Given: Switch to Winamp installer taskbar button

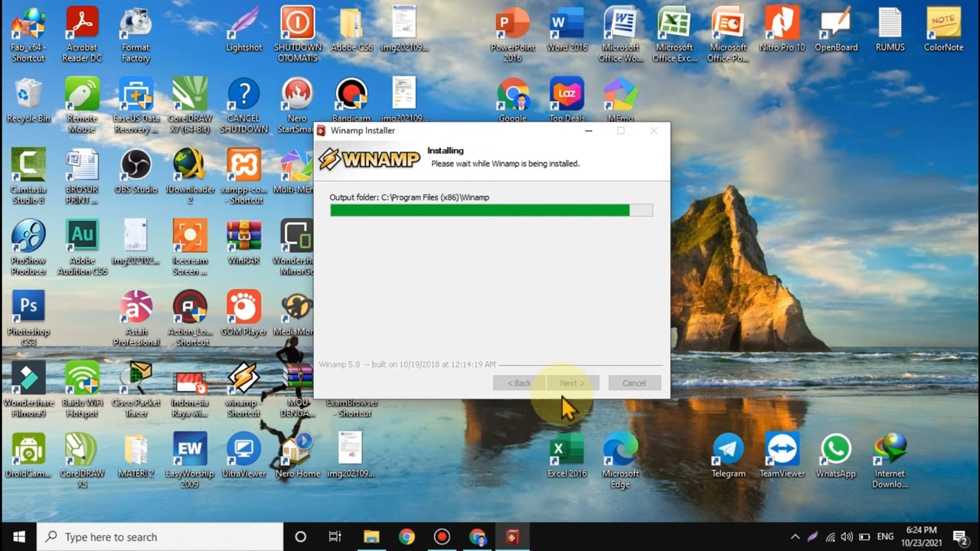Looking at the screenshot, I should (x=512, y=536).
